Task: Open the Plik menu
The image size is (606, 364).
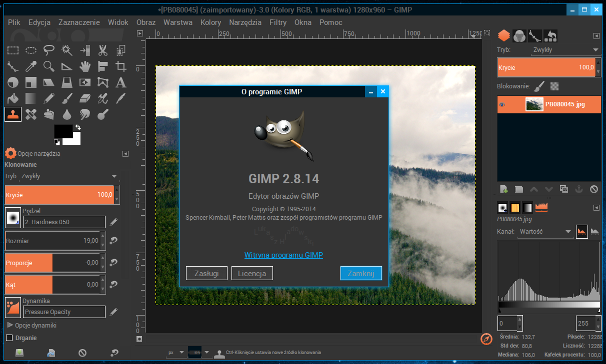Action: [14, 22]
